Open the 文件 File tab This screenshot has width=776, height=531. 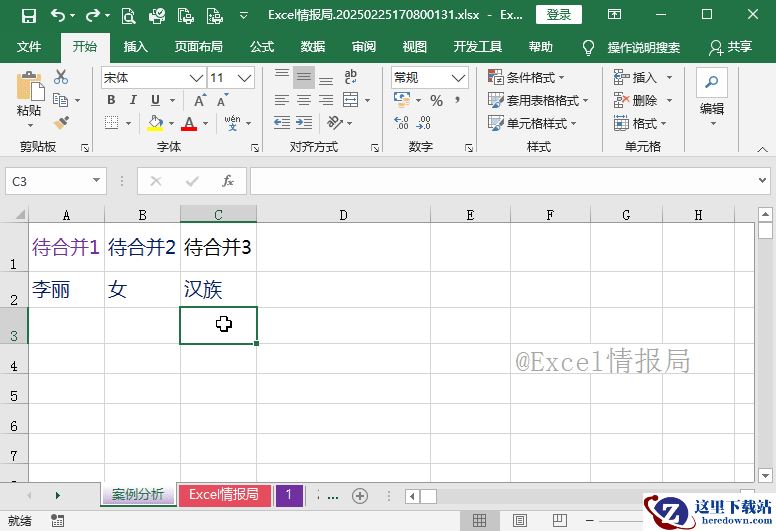point(29,47)
